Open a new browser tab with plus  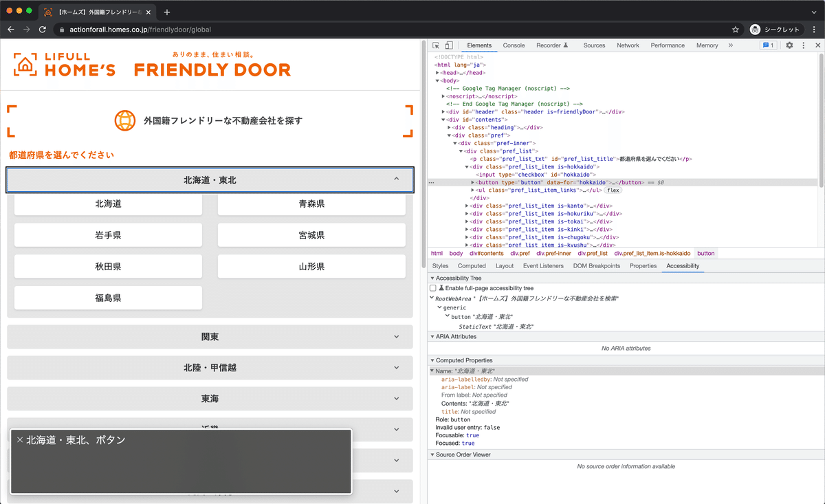[x=166, y=12]
